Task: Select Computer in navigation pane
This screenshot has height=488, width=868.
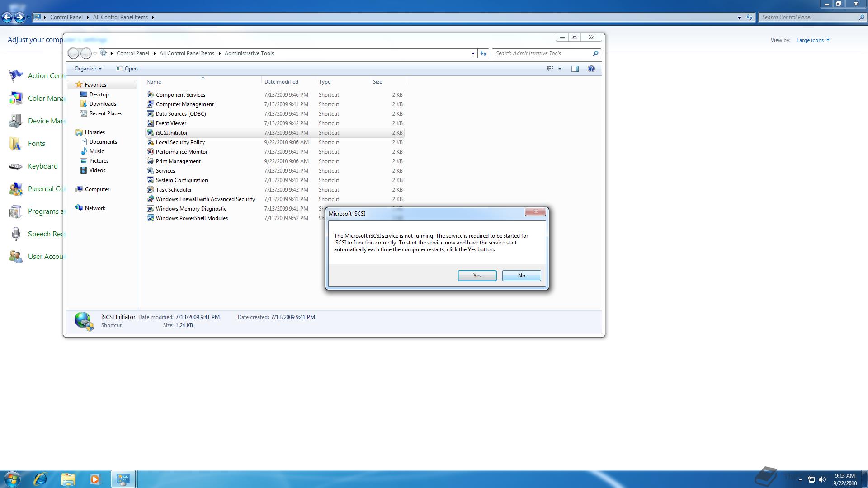Action: click(x=97, y=189)
